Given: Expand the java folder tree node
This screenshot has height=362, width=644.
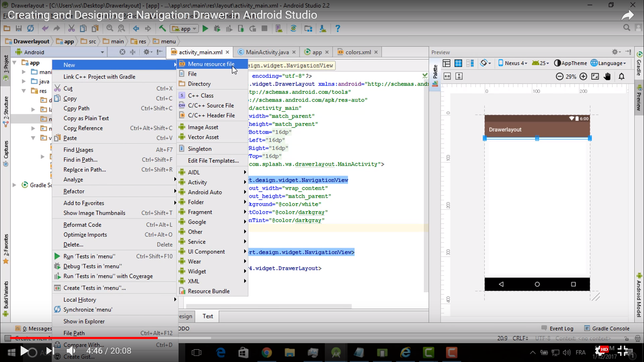Looking at the screenshot, I should point(23,81).
